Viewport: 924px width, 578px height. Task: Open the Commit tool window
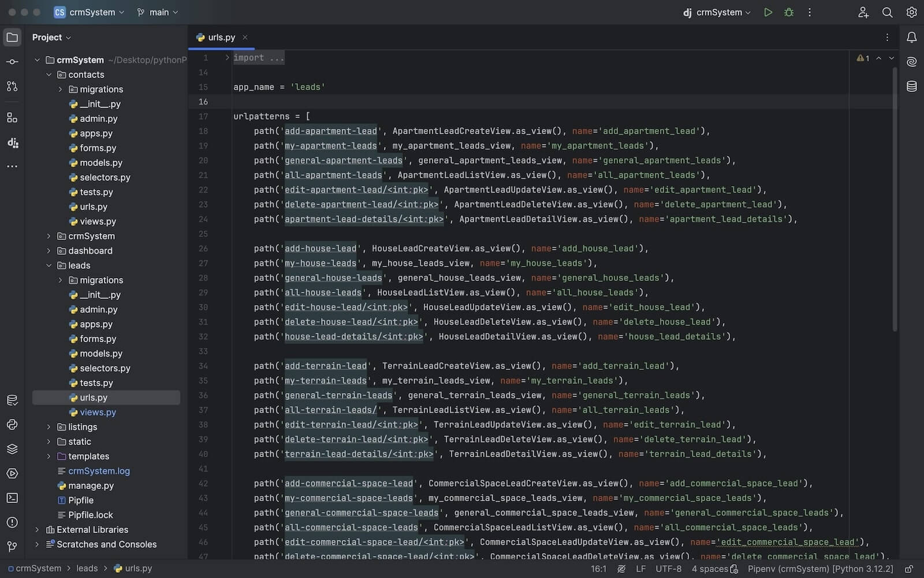tap(12, 62)
